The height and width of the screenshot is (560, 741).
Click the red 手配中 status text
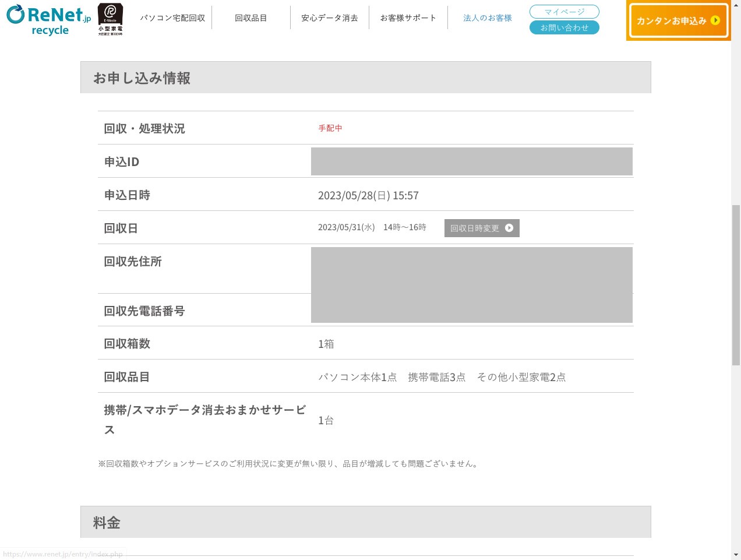click(330, 128)
